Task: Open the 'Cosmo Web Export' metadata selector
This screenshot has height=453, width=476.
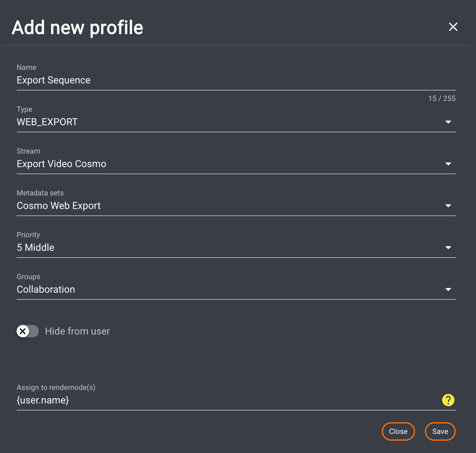Action: (x=59, y=206)
